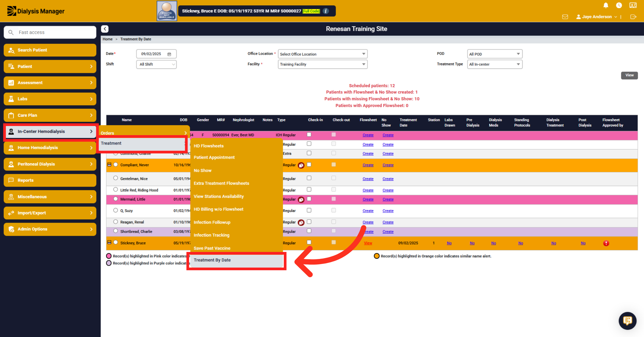Open Jaye Anderson user menu
This screenshot has width=644, height=337.
point(597,17)
